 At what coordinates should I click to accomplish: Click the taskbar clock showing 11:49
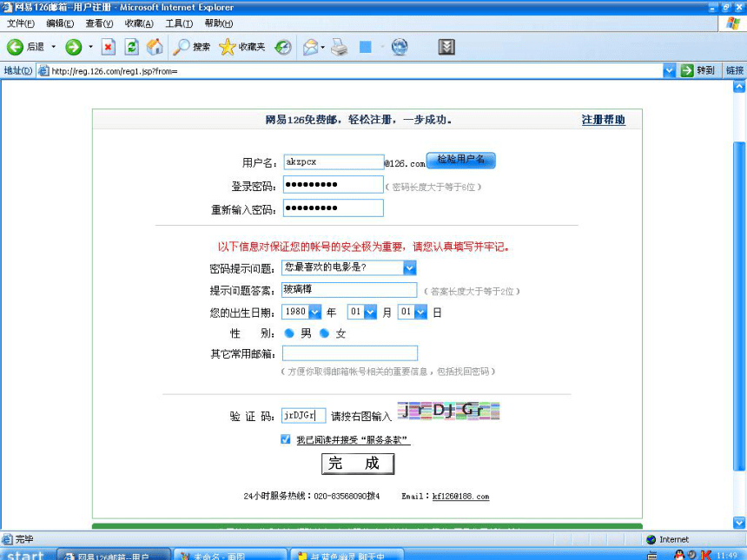[727, 556]
